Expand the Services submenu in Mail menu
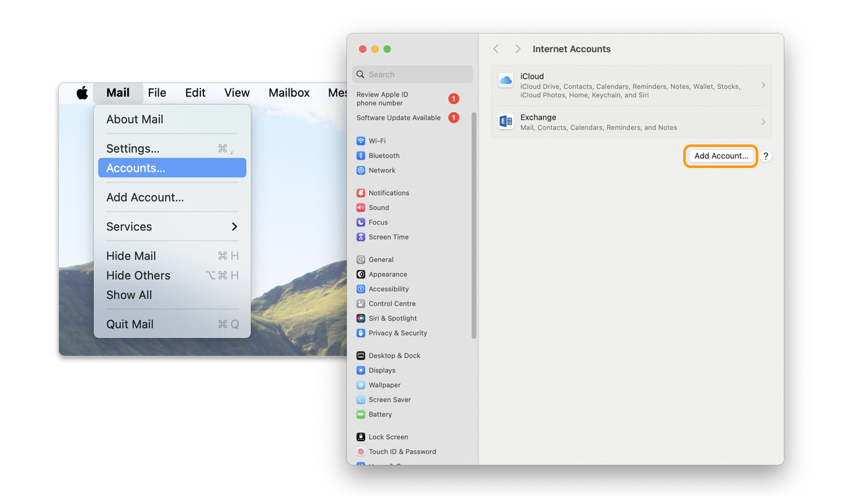Image resolution: width=868 pixels, height=496 pixels. pos(172,226)
